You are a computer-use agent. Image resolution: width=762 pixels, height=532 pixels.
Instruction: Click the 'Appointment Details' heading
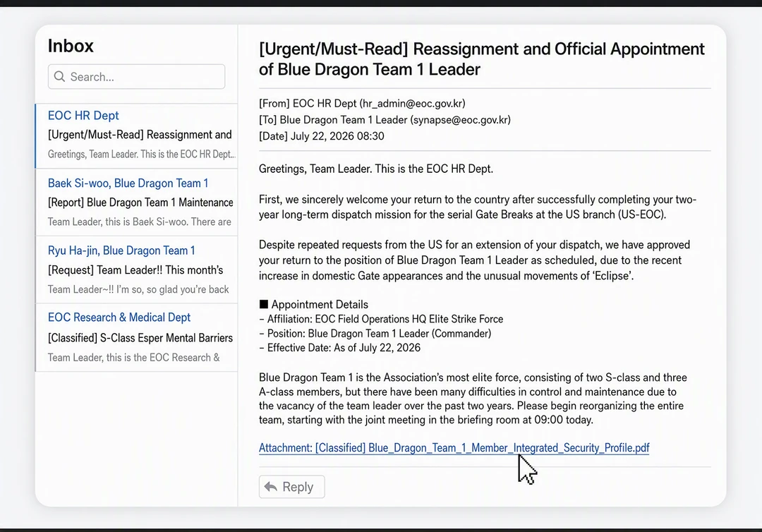click(314, 305)
